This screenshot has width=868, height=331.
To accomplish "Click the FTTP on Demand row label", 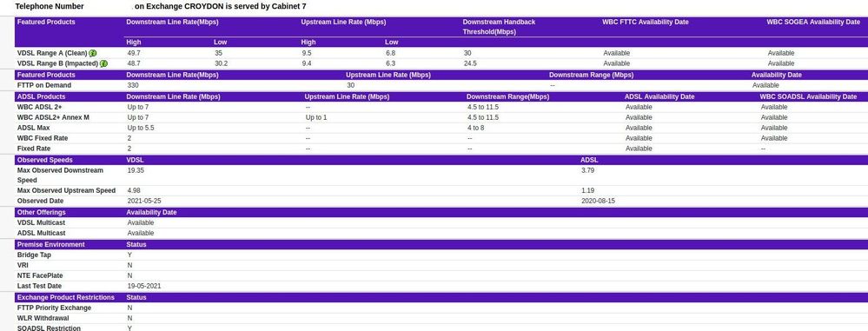I will 44,85.
